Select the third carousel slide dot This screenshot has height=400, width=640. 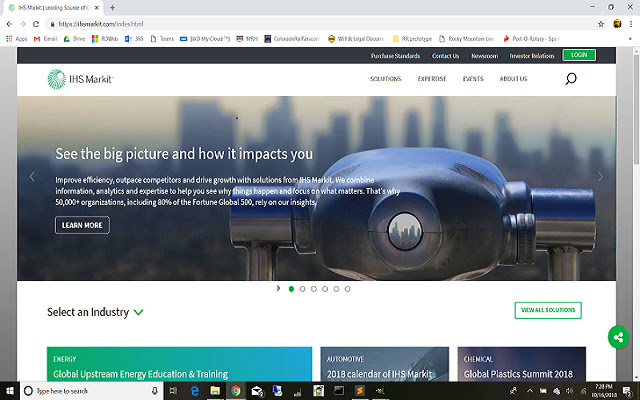coord(313,289)
